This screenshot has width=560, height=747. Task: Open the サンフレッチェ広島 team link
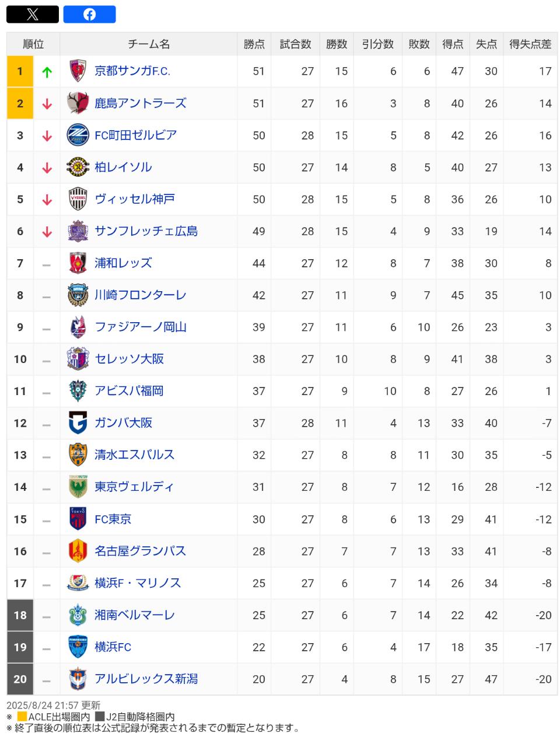coord(146,231)
